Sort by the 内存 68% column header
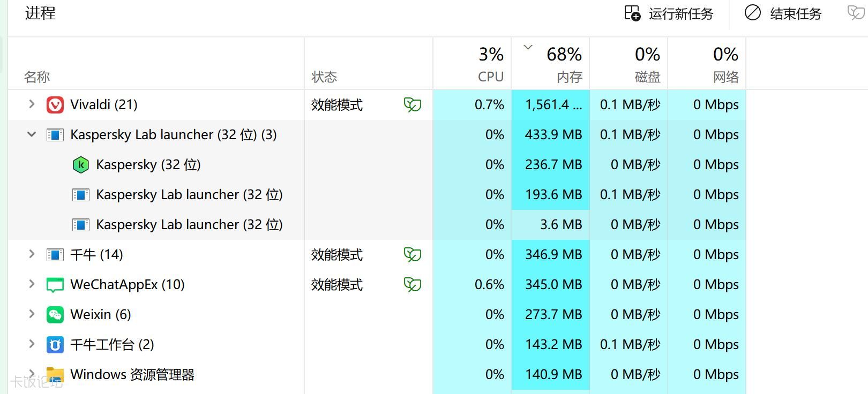This screenshot has height=394, width=868. (x=550, y=63)
